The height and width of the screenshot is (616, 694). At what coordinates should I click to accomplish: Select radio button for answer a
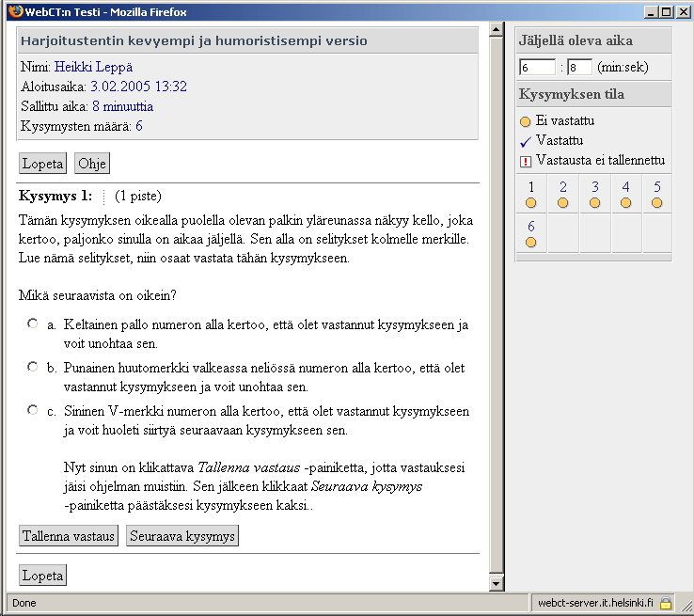pos(32,324)
